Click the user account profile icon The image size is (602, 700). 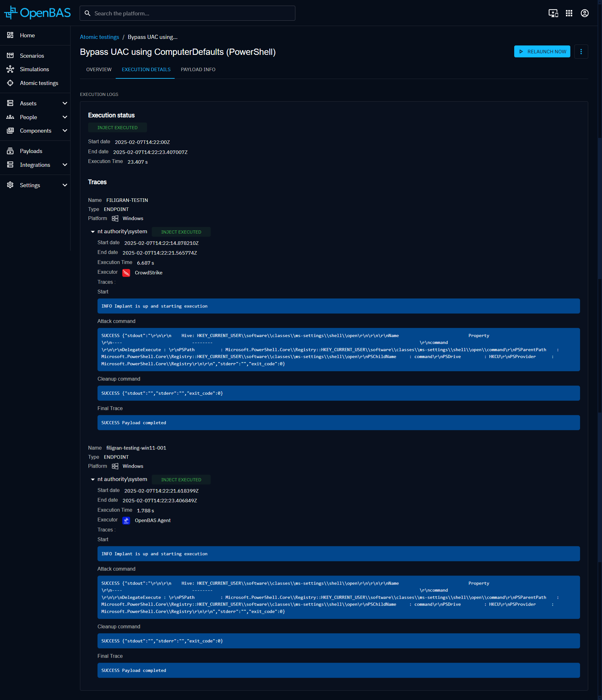click(584, 13)
